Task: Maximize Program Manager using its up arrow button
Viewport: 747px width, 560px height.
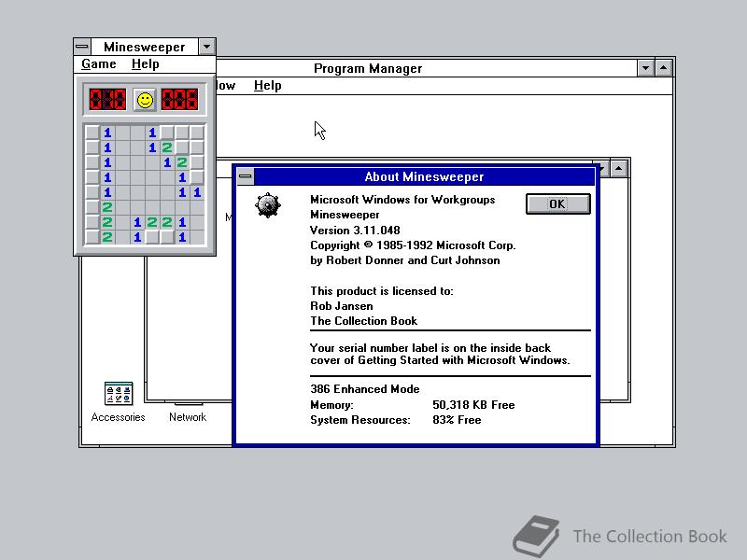Action: tap(664, 68)
